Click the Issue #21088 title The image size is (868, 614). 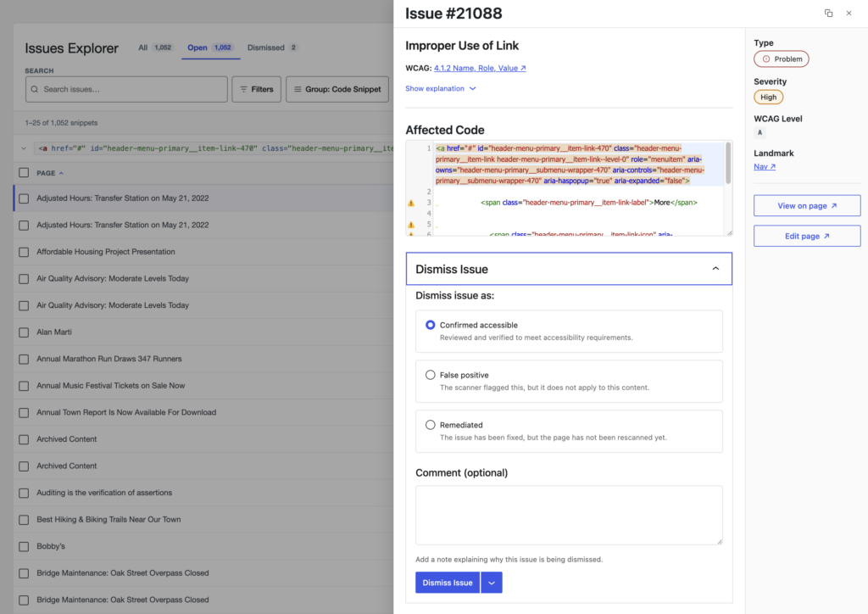(453, 14)
